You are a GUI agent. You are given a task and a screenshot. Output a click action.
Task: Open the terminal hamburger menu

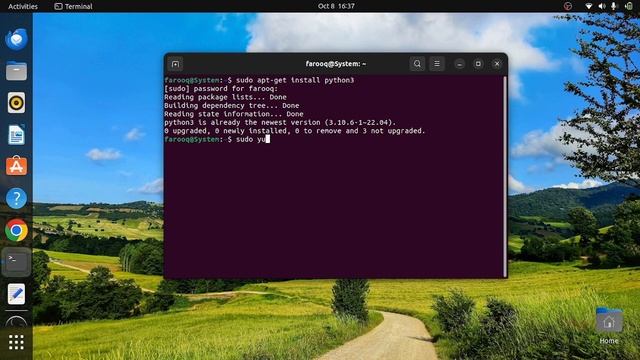click(x=437, y=64)
